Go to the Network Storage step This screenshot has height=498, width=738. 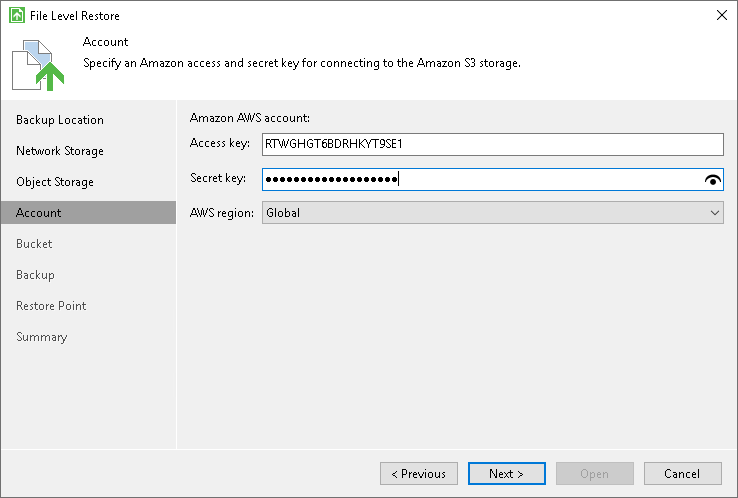[60, 151]
